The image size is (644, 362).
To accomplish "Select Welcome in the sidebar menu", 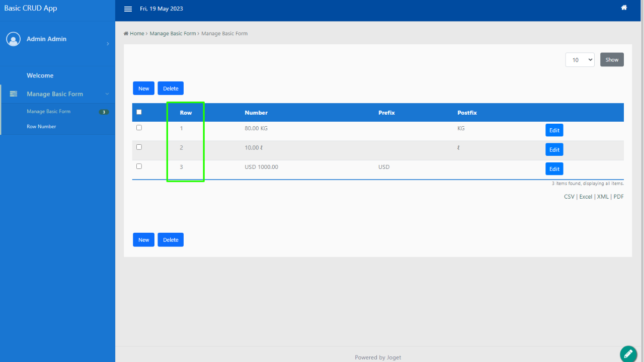I will [x=40, y=75].
